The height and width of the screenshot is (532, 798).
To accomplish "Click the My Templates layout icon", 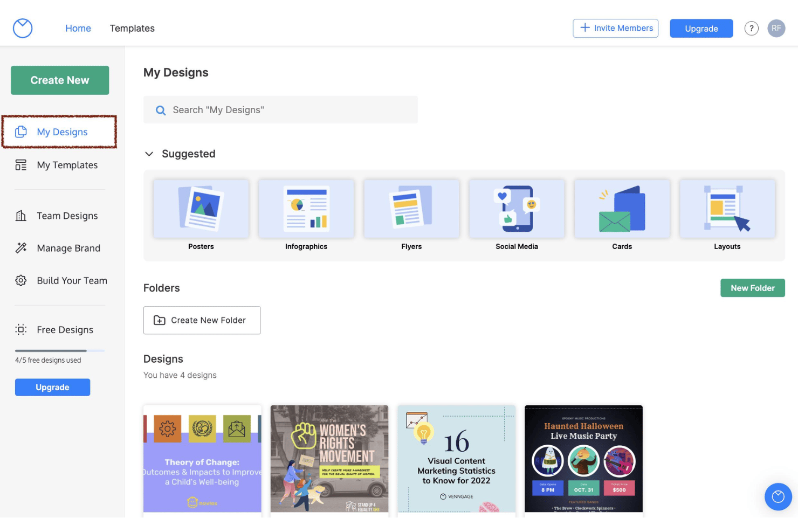I will pos(21,165).
